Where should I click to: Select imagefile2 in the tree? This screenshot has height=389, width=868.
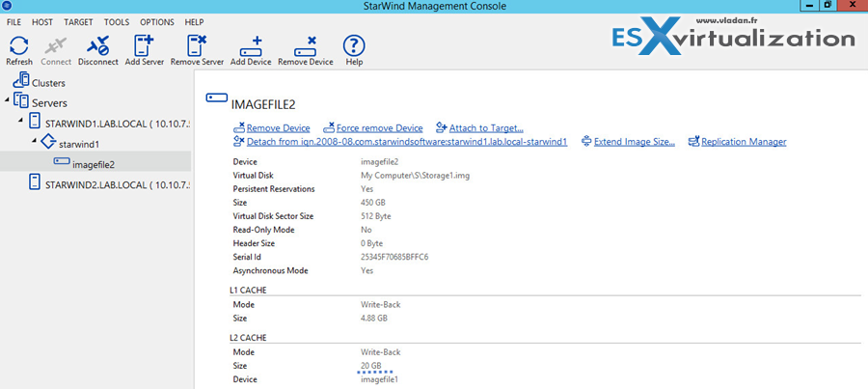94,163
